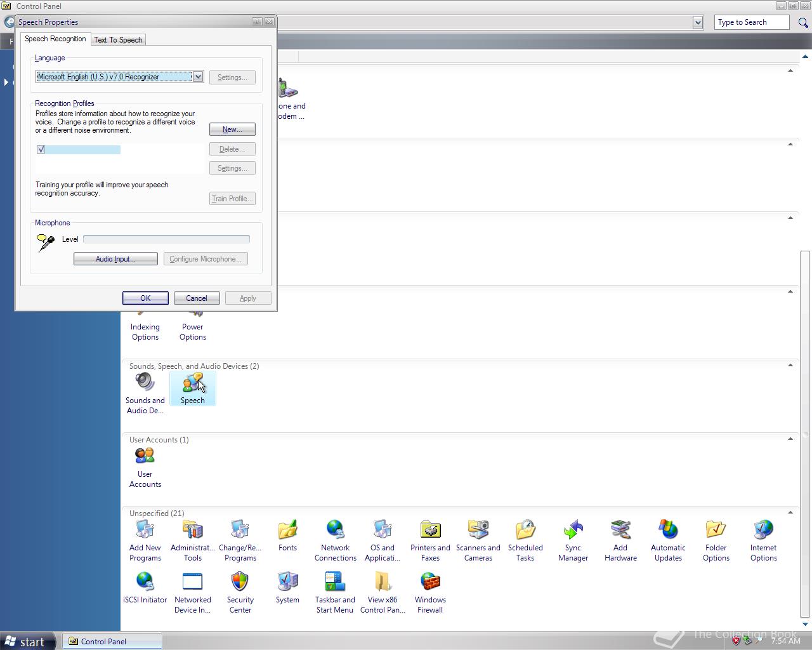The image size is (812, 650).
Task: Open Security Center icon
Action: point(240,593)
